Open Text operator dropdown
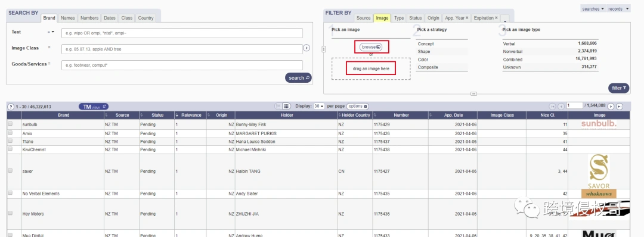Viewport: 644px width, 237px height. click(x=51, y=32)
